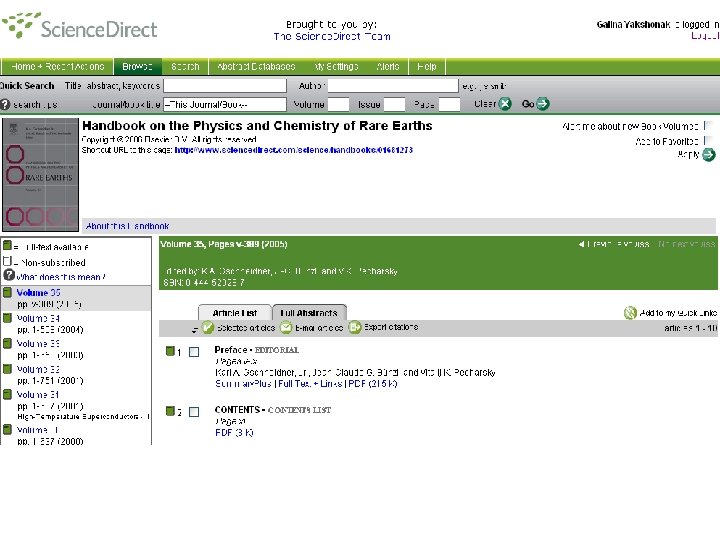Click the Export citations icon
The image size is (720, 540).
tap(354, 327)
